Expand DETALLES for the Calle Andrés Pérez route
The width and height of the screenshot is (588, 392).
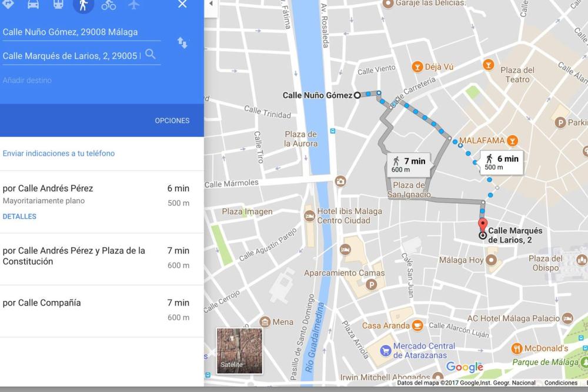click(19, 216)
